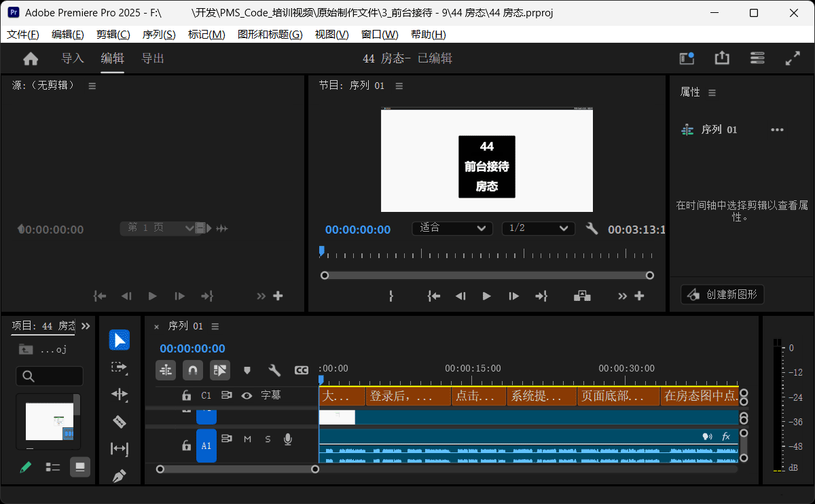Open the Quick Export share icon
The height and width of the screenshot is (504, 815).
[x=722, y=58]
